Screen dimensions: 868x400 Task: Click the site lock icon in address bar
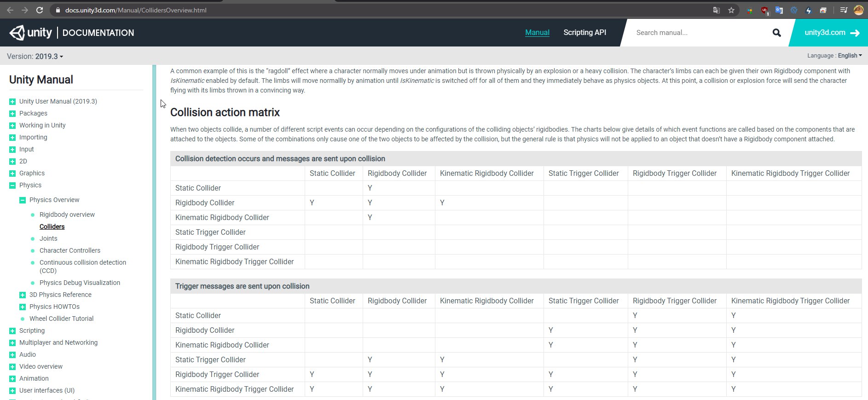coord(58,10)
